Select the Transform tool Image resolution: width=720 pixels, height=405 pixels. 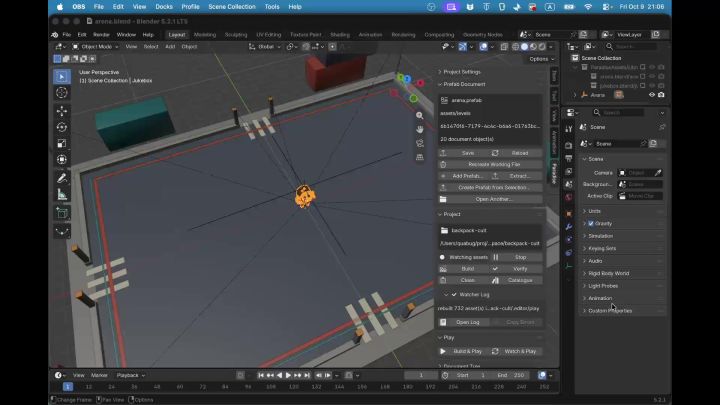pyautogui.click(x=62, y=159)
